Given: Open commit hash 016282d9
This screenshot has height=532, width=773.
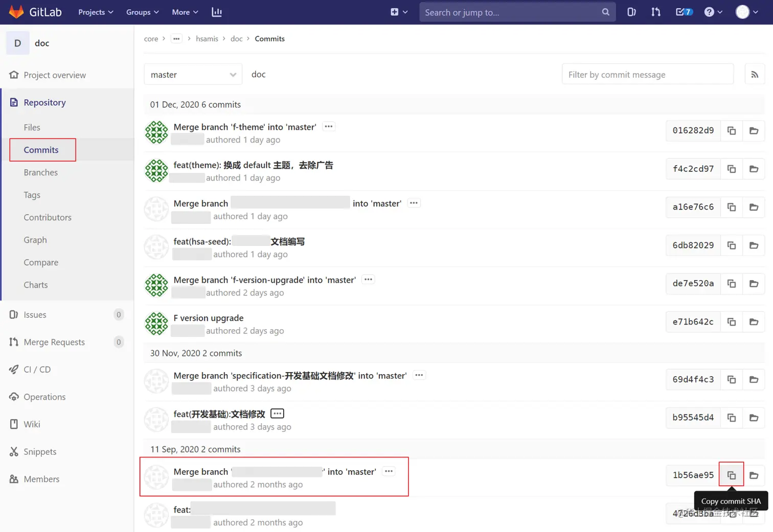Looking at the screenshot, I should click(693, 131).
